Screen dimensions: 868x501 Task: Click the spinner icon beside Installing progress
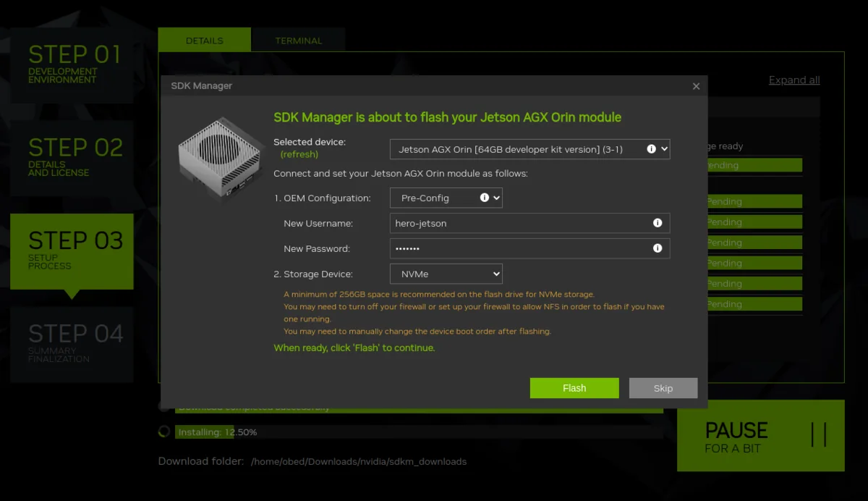[x=164, y=432]
